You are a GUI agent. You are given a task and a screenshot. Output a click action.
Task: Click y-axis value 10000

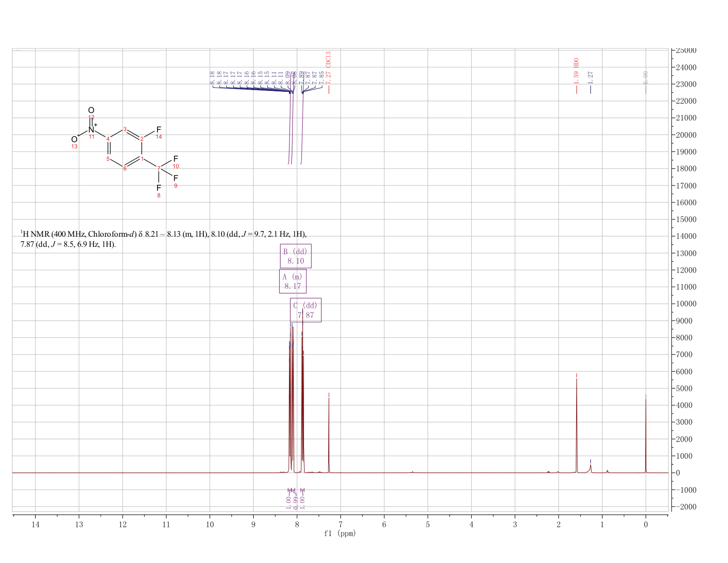[686, 304]
